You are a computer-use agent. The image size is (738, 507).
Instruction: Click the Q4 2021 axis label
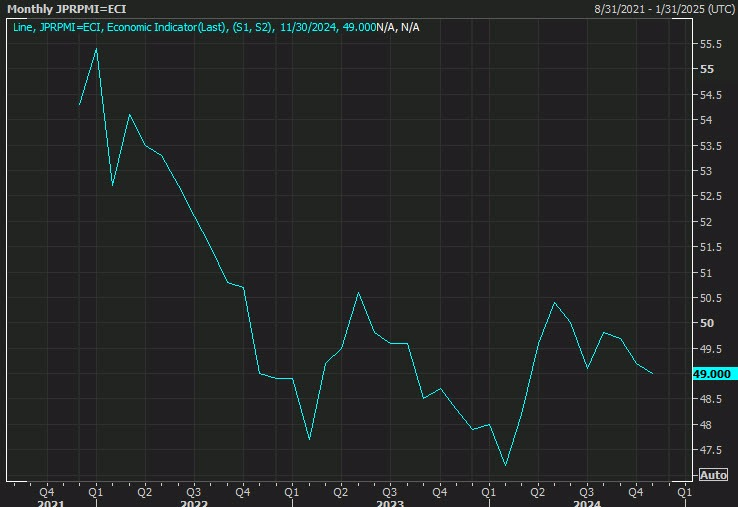point(47,492)
